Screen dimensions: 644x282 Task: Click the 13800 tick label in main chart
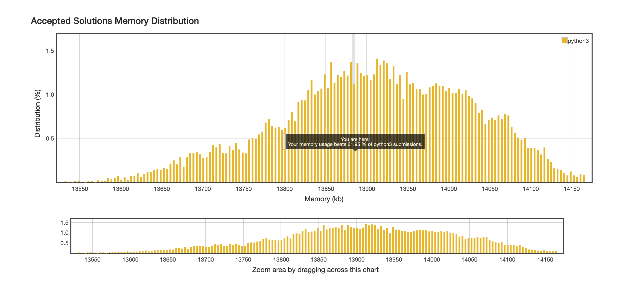[x=285, y=189]
